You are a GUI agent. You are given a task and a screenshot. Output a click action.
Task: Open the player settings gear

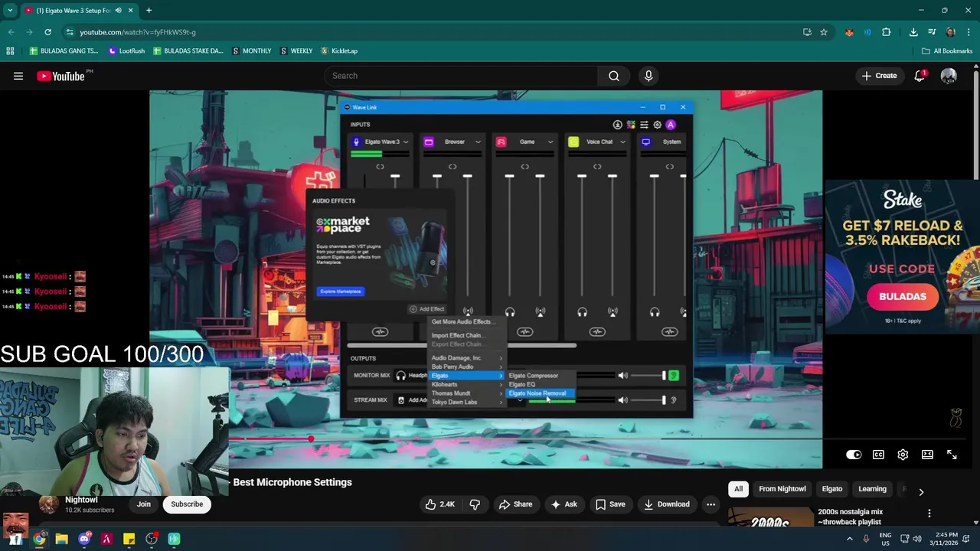click(x=903, y=455)
